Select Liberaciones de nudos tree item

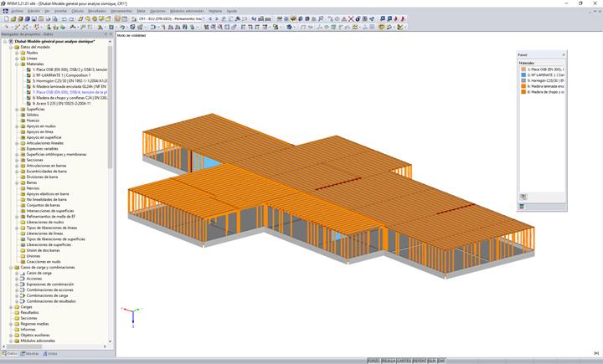coord(45,223)
